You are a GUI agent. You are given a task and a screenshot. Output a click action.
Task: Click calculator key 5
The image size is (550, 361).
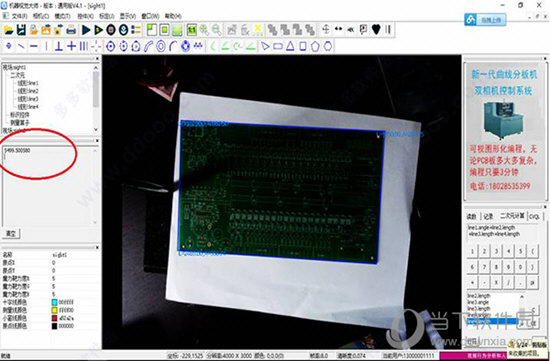tap(521, 252)
